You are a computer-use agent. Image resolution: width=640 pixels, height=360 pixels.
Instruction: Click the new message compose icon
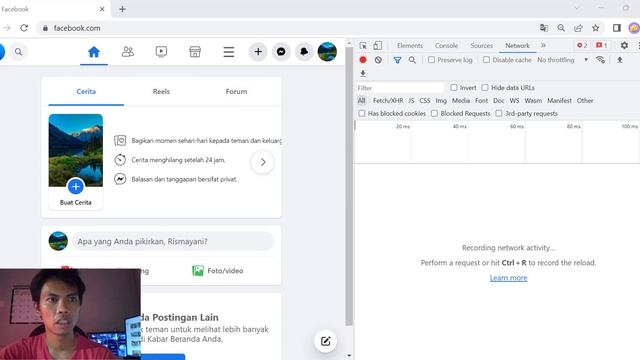click(x=325, y=341)
